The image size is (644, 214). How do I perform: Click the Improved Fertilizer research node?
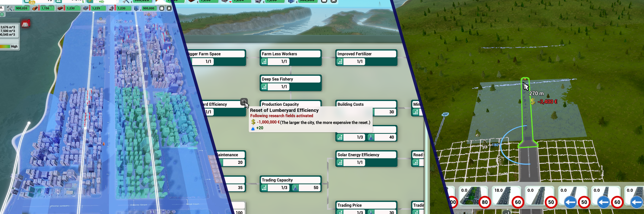tap(366, 54)
